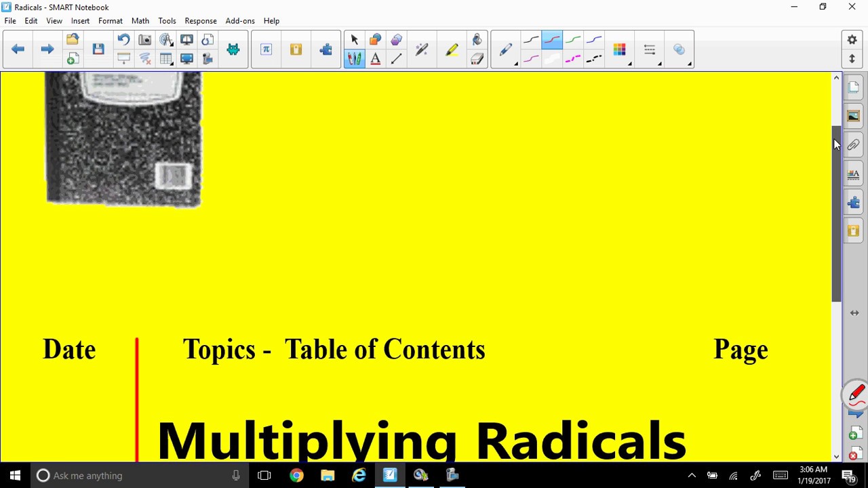Choose the white thick pen line style
The height and width of the screenshot is (488, 868).
coord(552,59)
